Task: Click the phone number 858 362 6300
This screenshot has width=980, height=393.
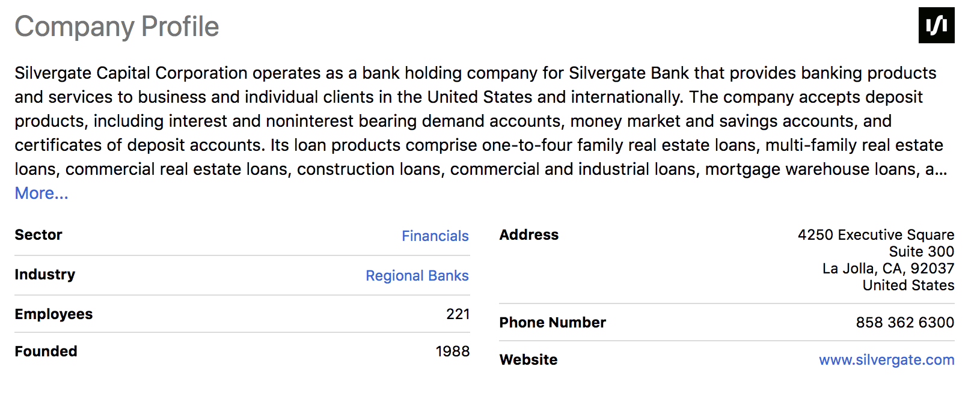Action: 904,323
